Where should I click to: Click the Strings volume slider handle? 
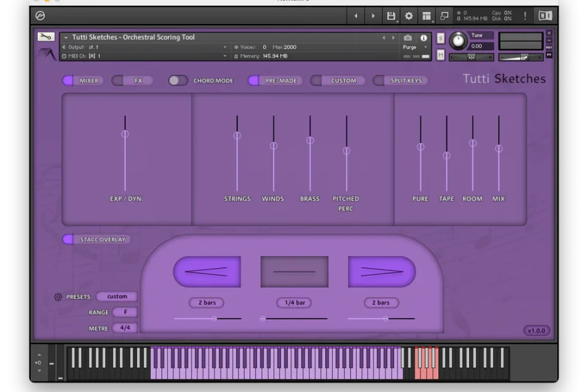237,135
